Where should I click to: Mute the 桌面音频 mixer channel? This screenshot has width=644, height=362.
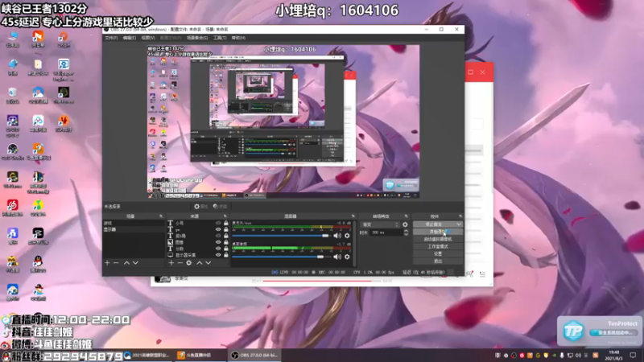click(x=337, y=257)
